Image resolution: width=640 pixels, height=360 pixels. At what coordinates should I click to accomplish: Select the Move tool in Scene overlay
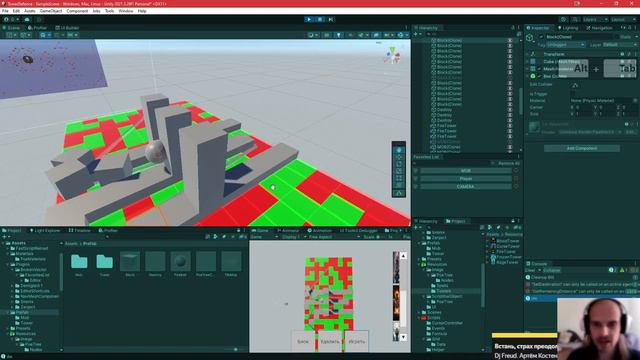pyautogui.click(x=399, y=157)
